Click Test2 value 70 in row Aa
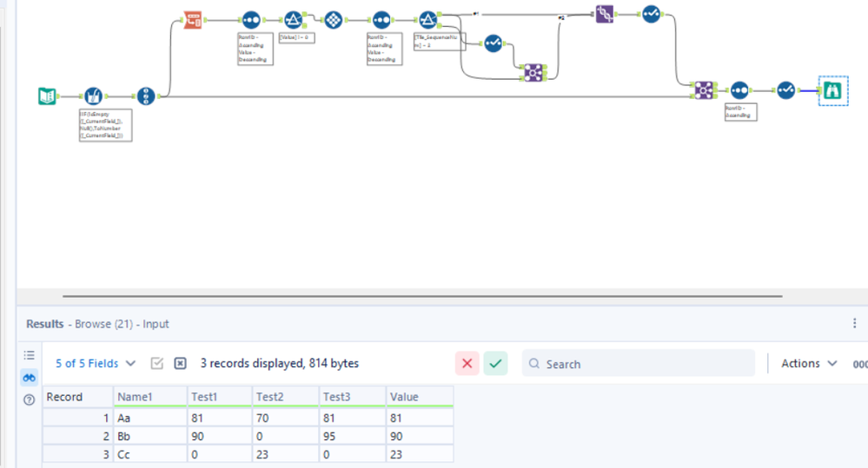 285,418
